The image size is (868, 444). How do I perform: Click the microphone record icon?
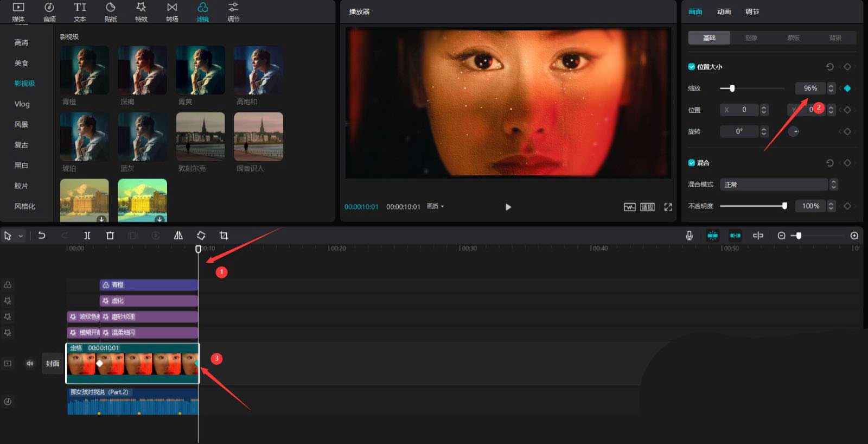click(689, 236)
